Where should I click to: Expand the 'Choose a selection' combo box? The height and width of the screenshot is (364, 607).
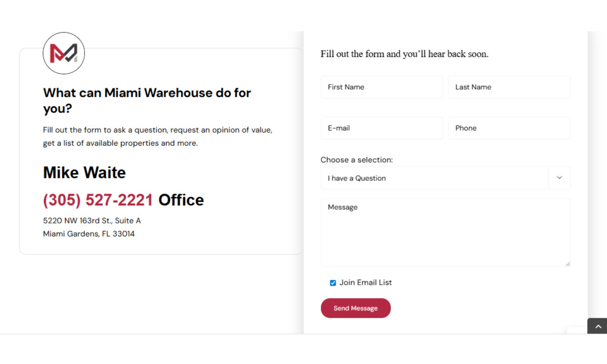tap(445, 177)
